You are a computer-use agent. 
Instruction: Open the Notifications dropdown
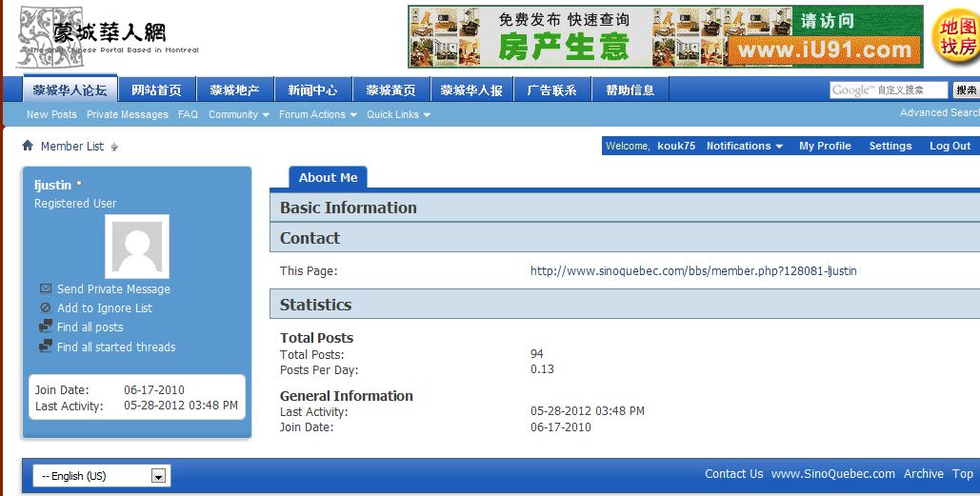pos(744,146)
